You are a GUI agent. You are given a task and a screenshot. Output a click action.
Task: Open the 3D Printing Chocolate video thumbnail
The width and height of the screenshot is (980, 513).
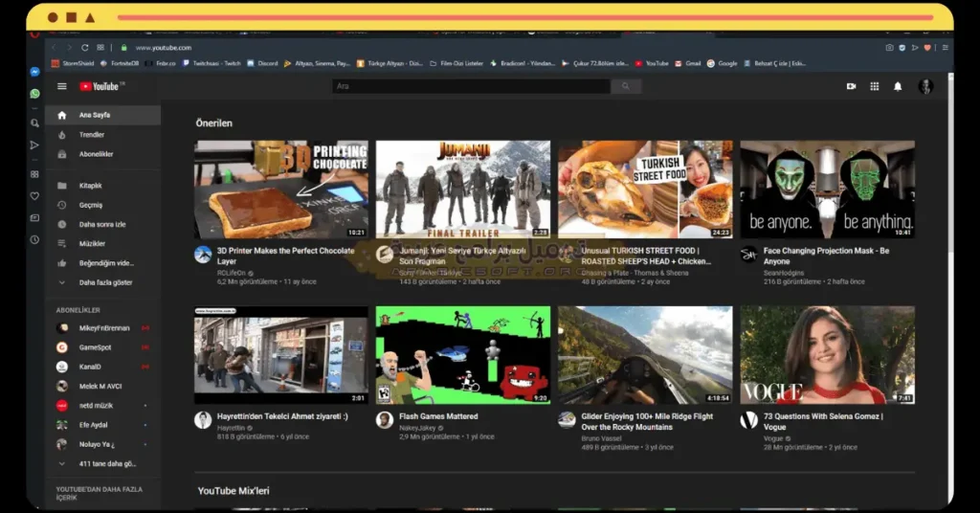point(280,190)
